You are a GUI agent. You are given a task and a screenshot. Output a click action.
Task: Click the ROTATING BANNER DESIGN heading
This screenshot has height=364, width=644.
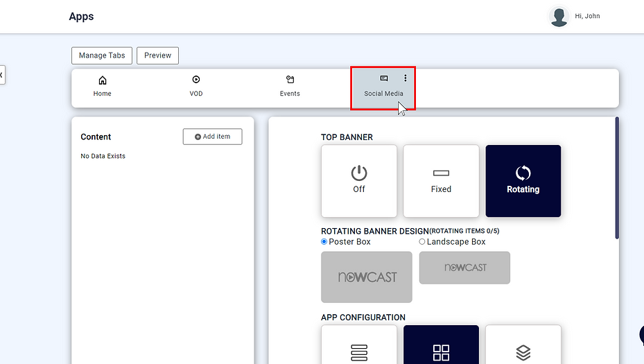coord(375,232)
